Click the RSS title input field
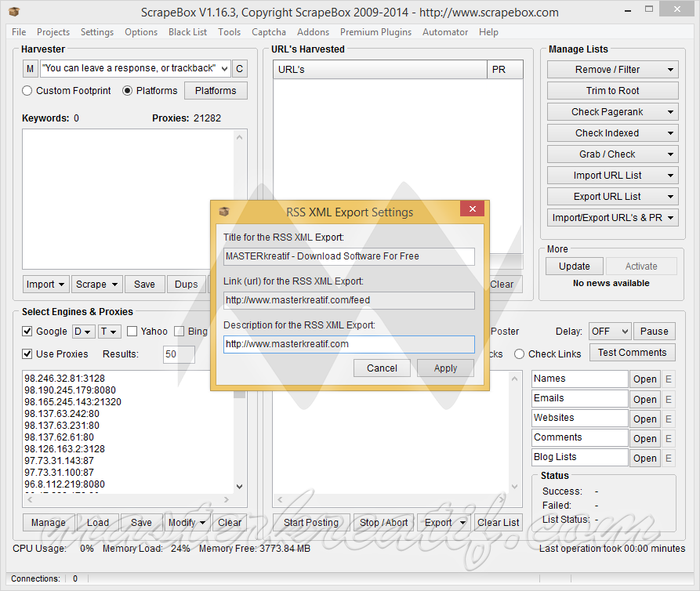This screenshot has height=591, width=700. tap(349, 256)
